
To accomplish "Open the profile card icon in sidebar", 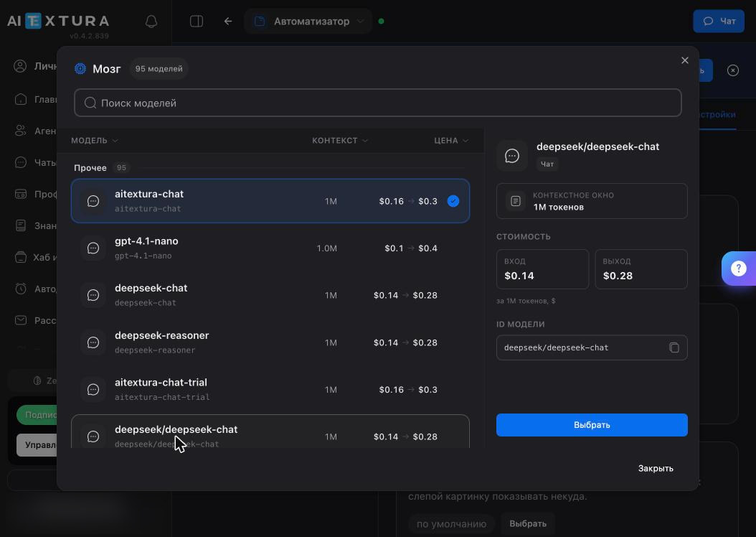I will pos(20,194).
